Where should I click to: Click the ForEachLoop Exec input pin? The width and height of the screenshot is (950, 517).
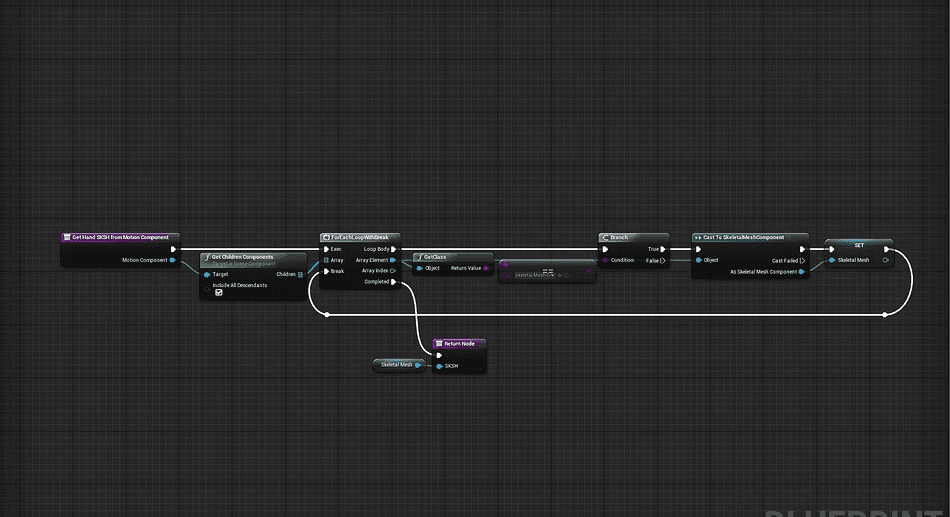(x=327, y=249)
